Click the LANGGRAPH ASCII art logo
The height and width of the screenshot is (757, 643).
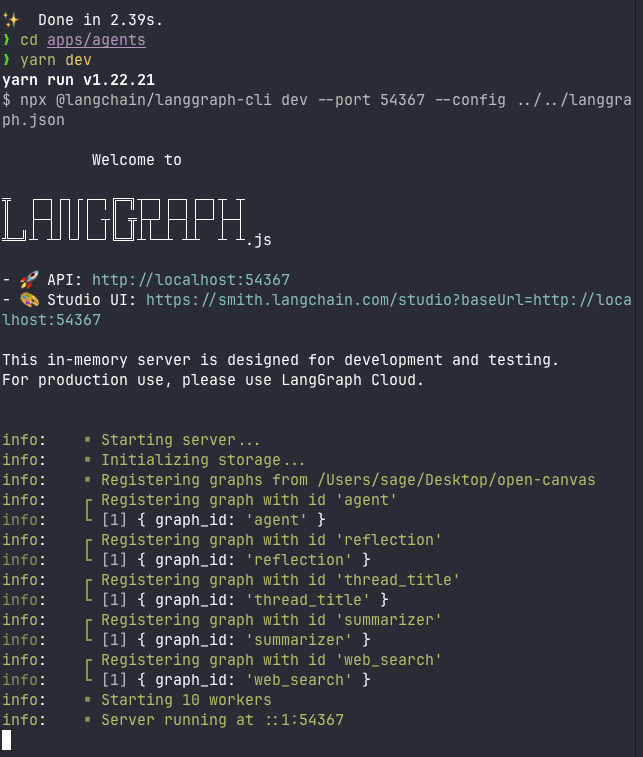(124, 220)
